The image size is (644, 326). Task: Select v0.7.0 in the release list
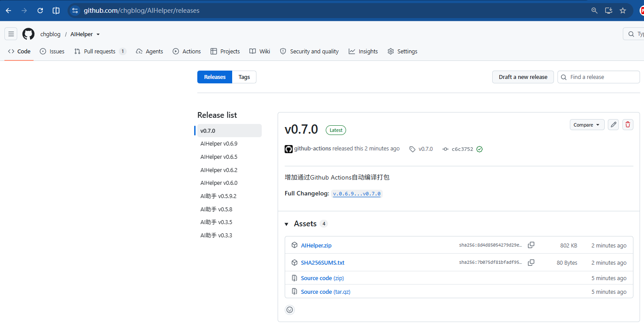pos(228,131)
